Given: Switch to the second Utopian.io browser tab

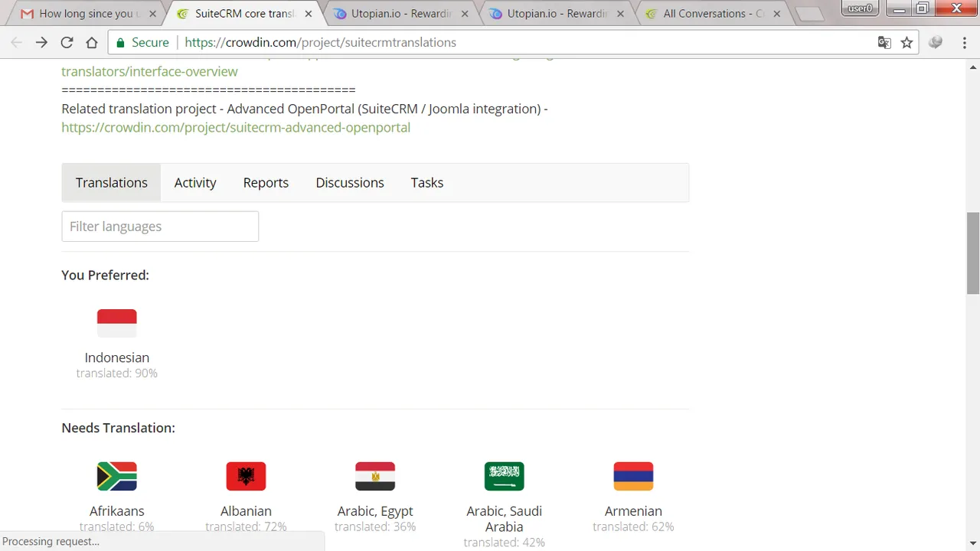Looking at the screenshot, I should pyautogui.click(x=555, y=14).
